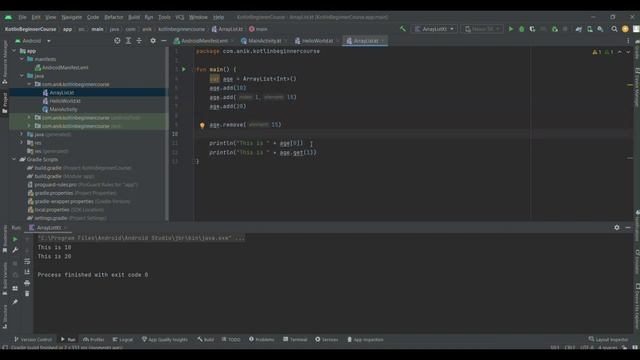This screenshot has height=360, width=640.
Task: Open the VCS menu
Action: point(180,17)
